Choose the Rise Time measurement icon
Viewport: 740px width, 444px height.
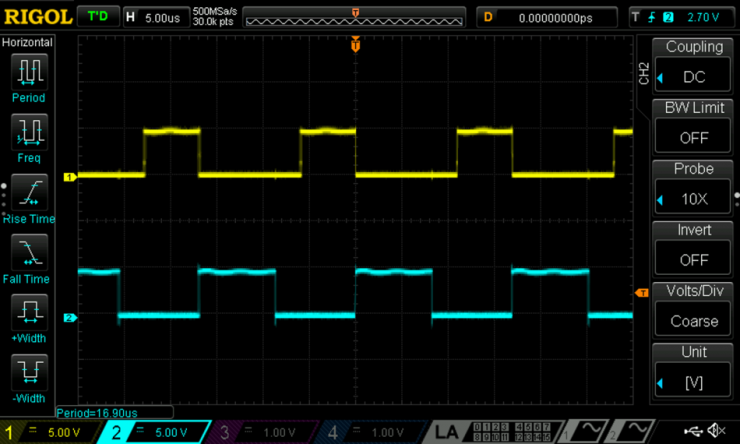coord(29,192)
